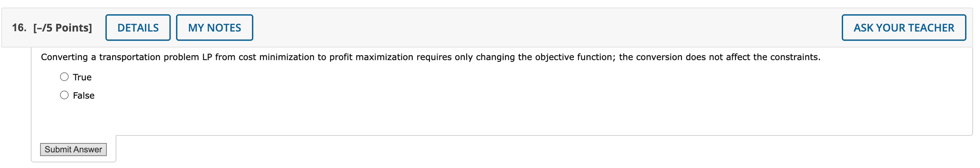
Task: Open question DETAILS panel
Action: (x=138, y=27)
